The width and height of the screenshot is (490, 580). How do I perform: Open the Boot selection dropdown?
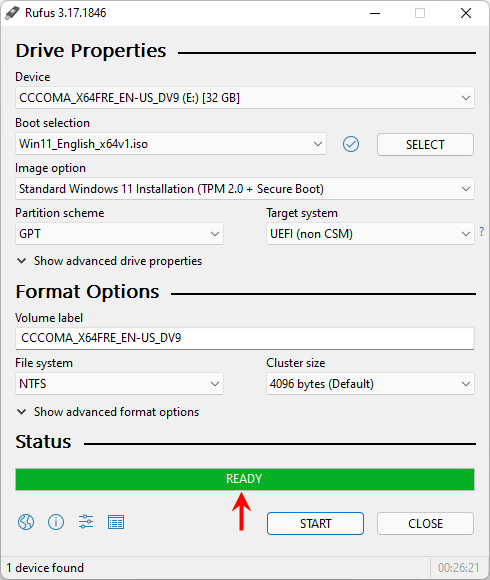pyautogui.click(x=171, y=144)
